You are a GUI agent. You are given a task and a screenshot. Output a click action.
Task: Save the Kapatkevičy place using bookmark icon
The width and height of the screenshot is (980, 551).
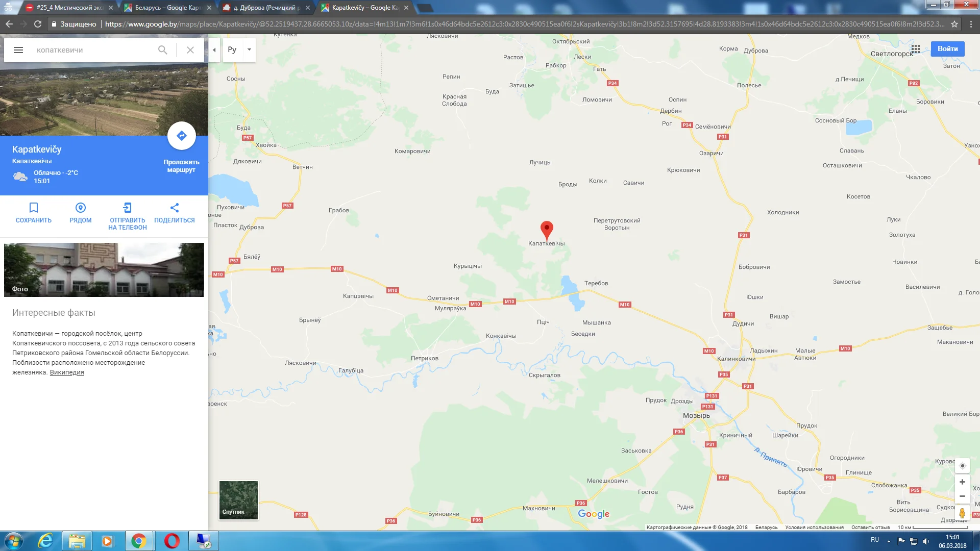[34, 208]
